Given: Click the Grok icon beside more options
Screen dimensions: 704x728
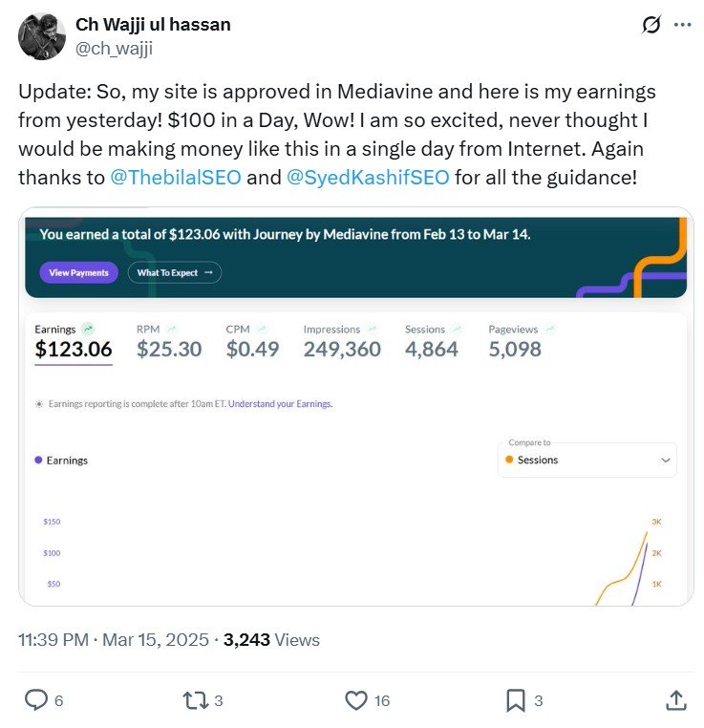Looking at the screenshot, I should coord(651,25).
